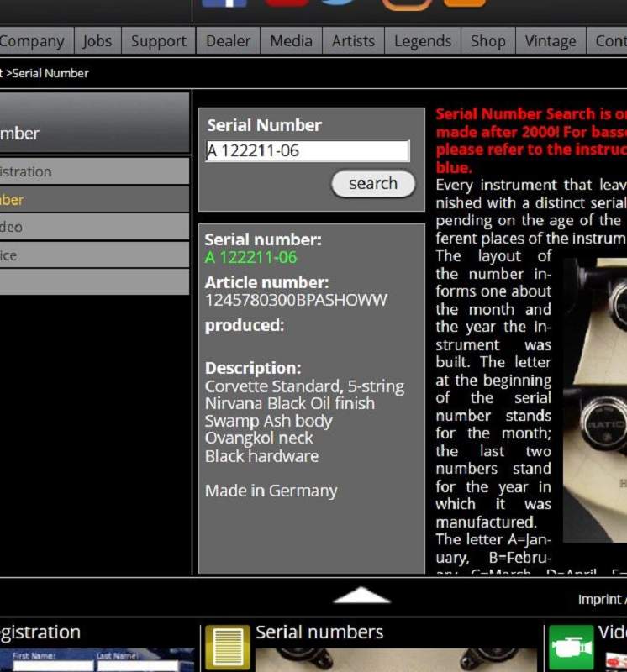Open the Artists menu item
The image size is (627, 672).
353,40
